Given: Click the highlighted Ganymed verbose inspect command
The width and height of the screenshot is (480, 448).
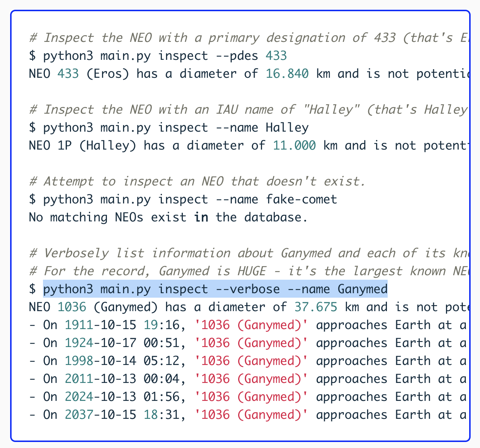Looking at the screenshot, I should (215, 289).
